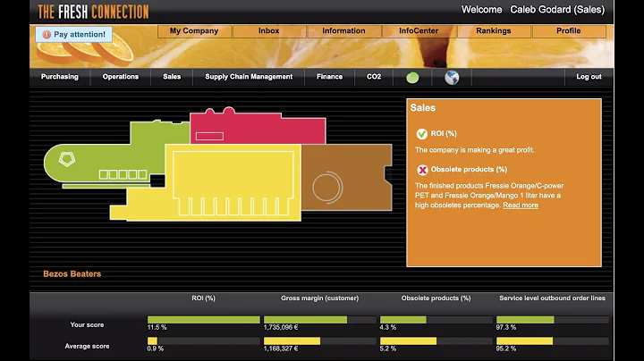Click the Obsolete products red X icon
This screenshot has height=361, width=644.
point(422,170)
